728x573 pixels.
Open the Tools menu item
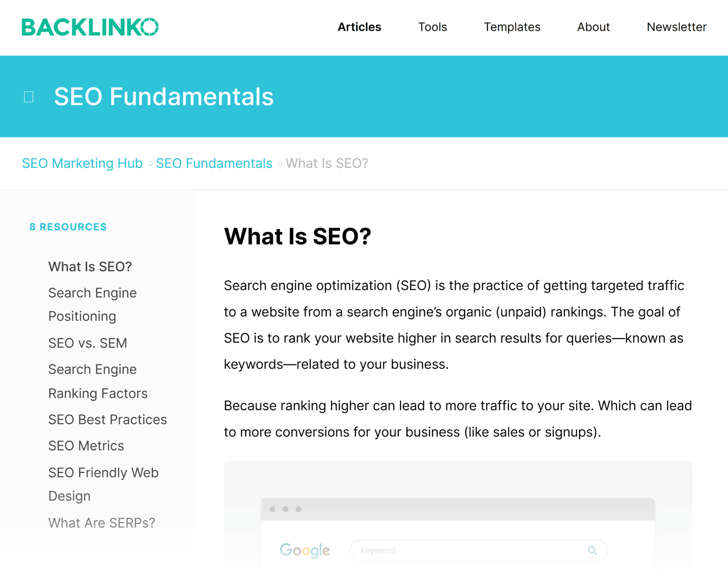(x=432, y=27)
